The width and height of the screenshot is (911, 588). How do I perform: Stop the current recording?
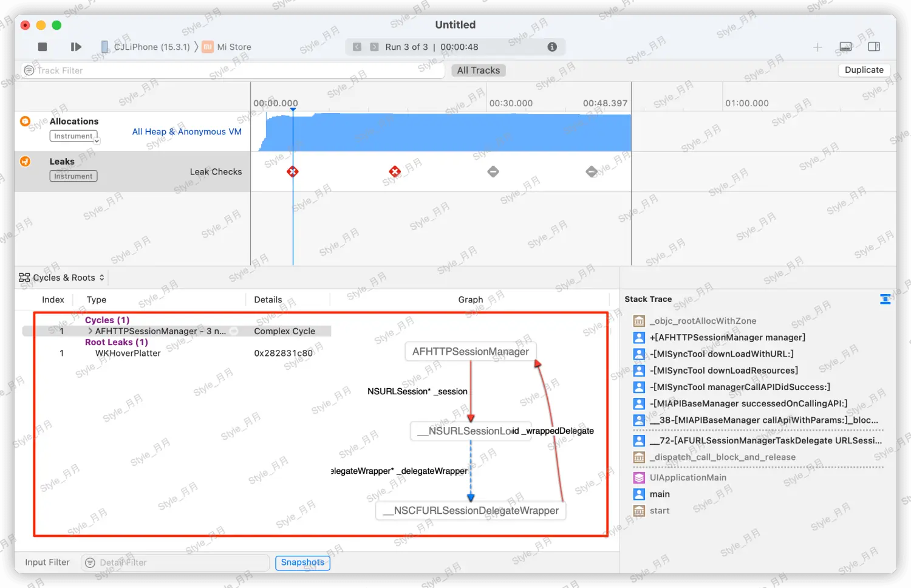tap(43, 47)
